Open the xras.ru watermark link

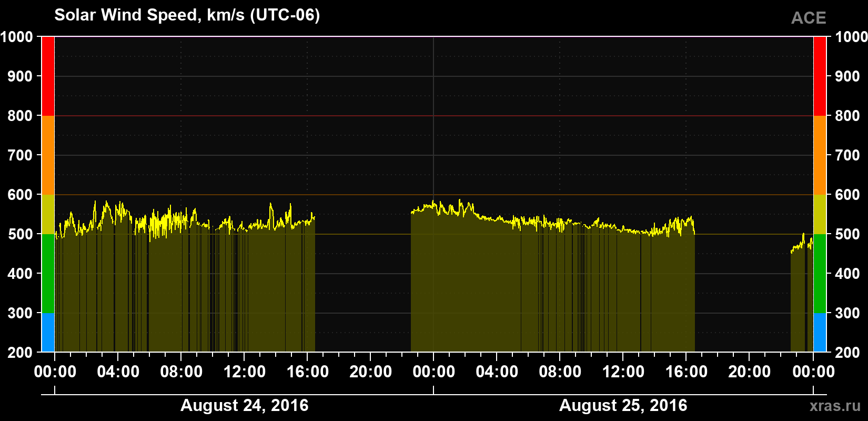click(835, 406)
